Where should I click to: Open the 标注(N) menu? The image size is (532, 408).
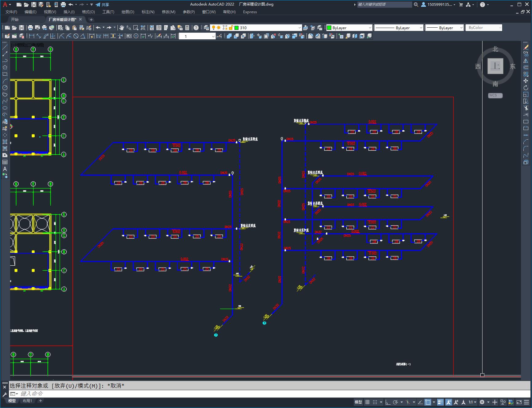(x=148, y=12)
